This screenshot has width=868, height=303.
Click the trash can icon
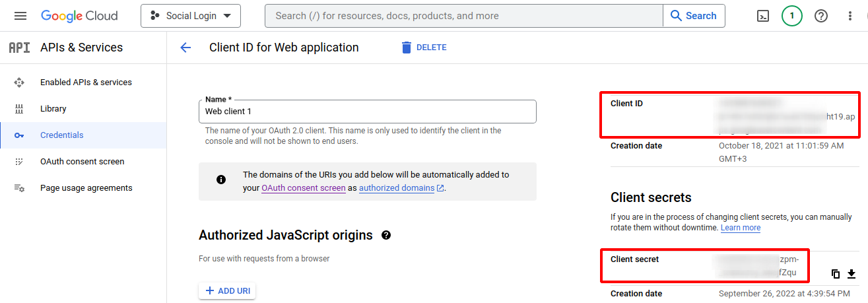[x=407, y=48]
